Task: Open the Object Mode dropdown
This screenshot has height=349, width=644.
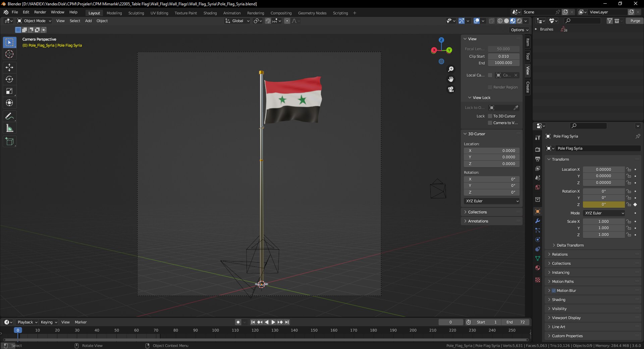Action: coord(34,21)
